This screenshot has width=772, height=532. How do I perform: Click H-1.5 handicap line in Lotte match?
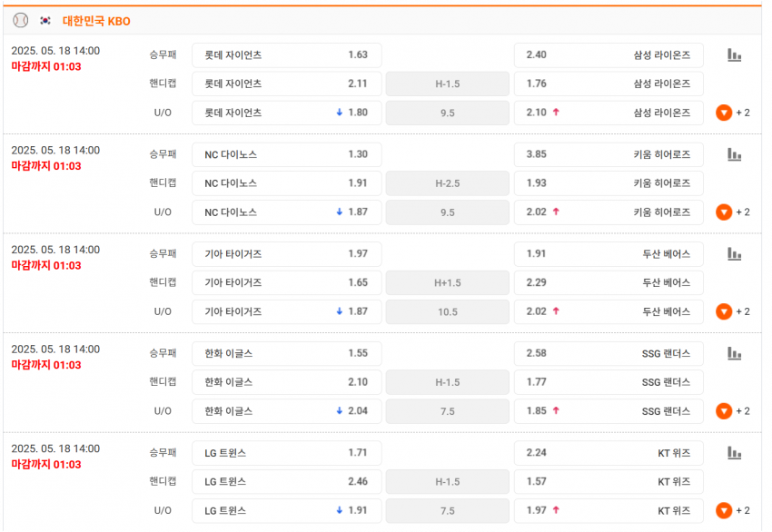pyautogui.click(x=448, y=84)
